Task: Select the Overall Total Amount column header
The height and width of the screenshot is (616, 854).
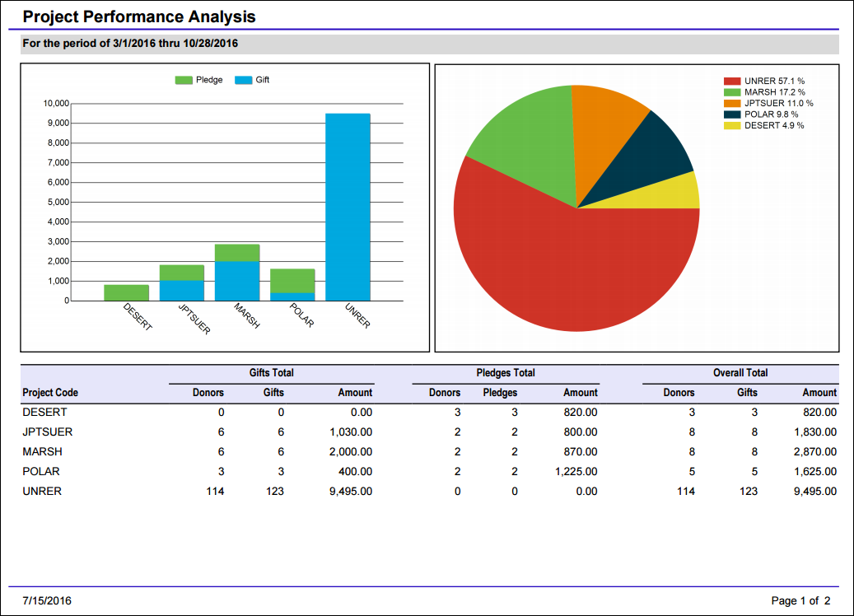Action: 819,393
